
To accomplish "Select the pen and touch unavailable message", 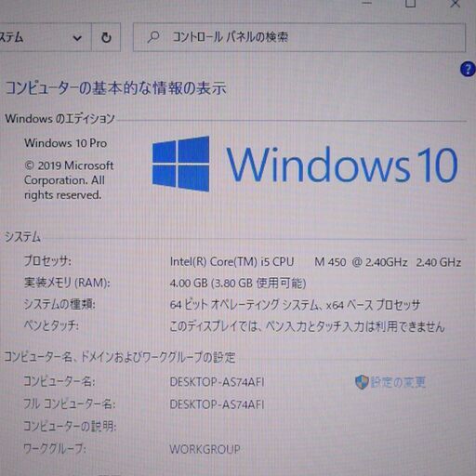I will coord(307,326).
